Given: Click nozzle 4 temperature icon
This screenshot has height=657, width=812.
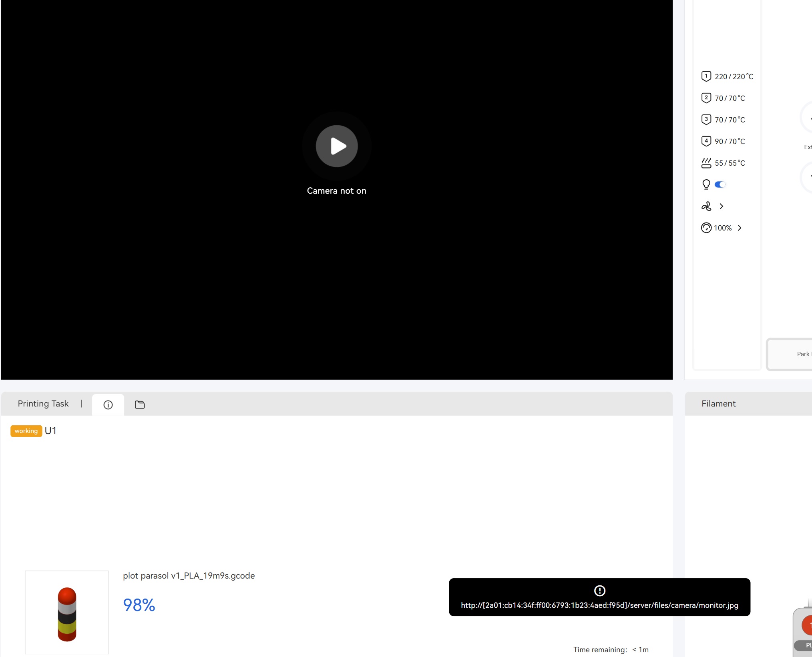Looking at the screenshot, I should click(706, 141).
